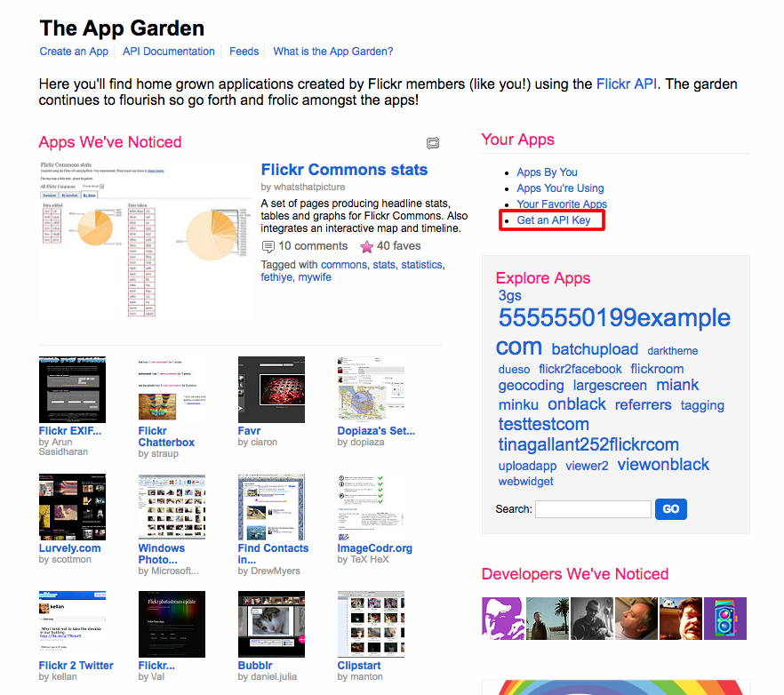Open the Feeds link
This screenshot has width=784, height=695.
tap(244, 52)
